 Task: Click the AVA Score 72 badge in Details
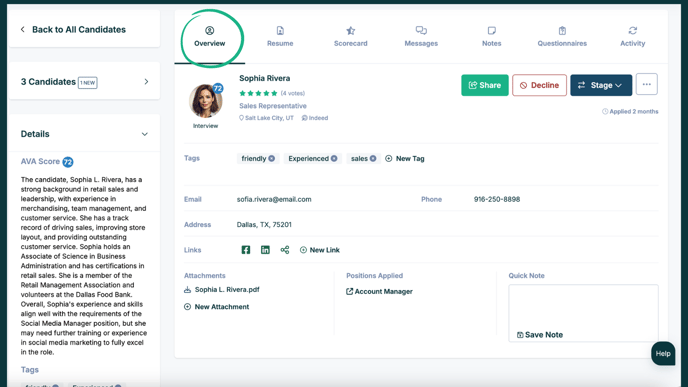68,162
